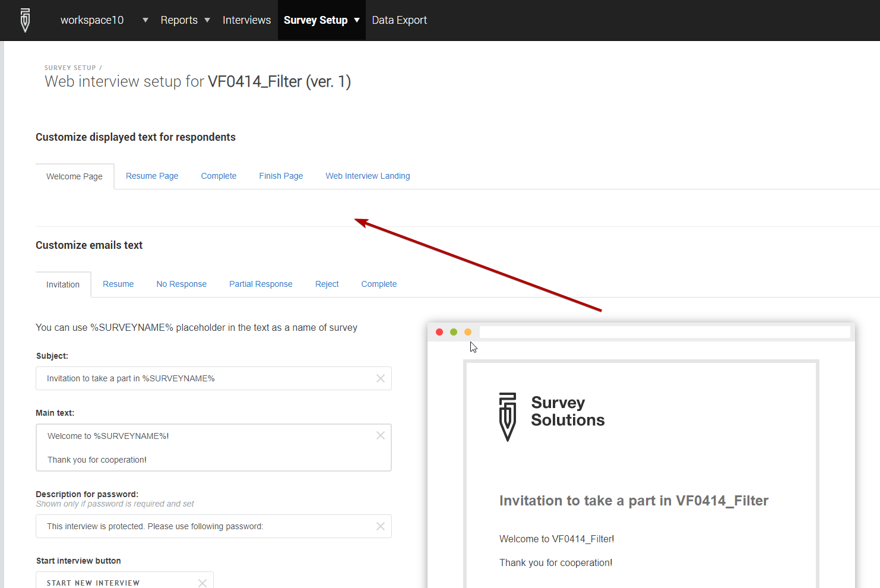Click the SURVEY SETUP breadcrumb link
The image size is (880, 588).
(x=70, y=68)
